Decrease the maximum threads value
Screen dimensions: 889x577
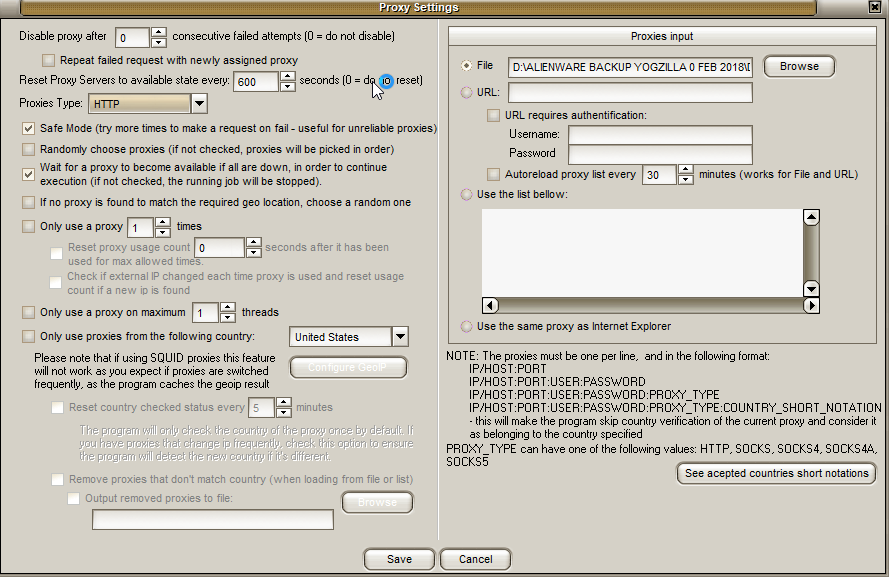[228, 317]
